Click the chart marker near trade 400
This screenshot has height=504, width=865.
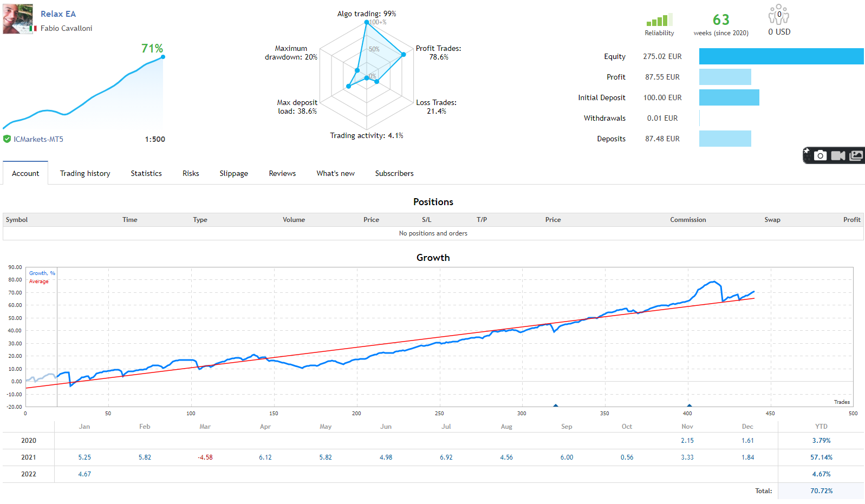pos(689,405)
